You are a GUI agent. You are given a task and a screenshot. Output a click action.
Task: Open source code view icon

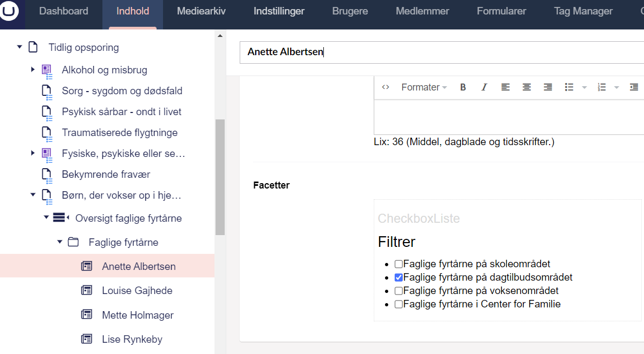pyautogui.click(x=385, y=87)
